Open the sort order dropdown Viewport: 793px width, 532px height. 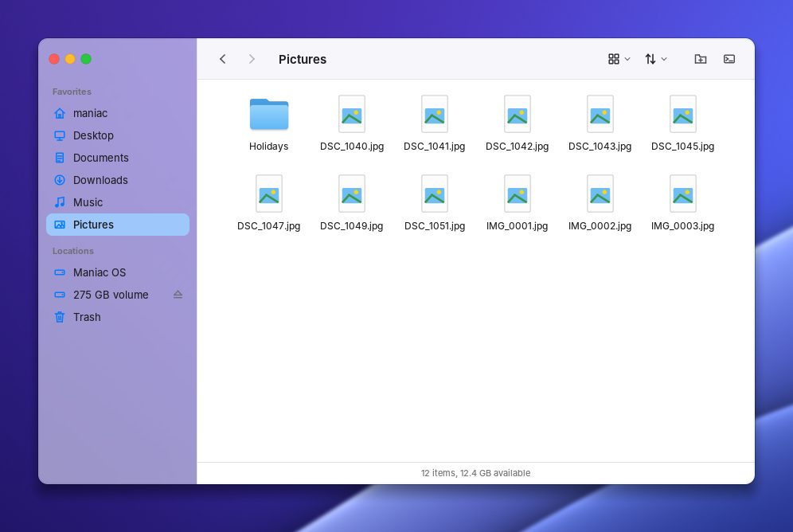pyautogui.click(x=656, y=59)
